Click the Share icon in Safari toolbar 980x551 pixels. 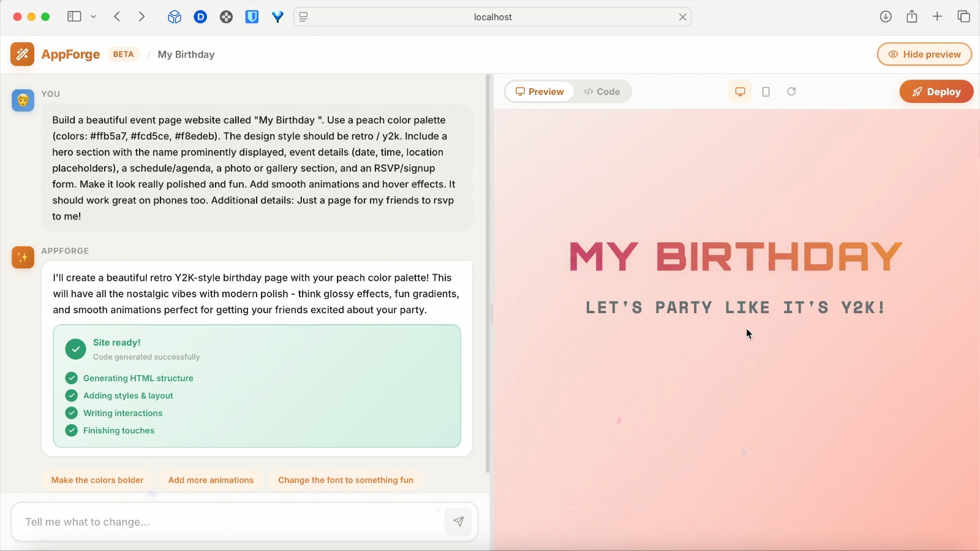click(911, 17)
